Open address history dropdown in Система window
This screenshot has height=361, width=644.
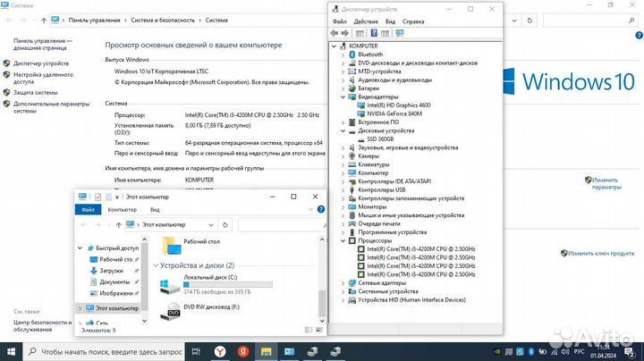[x=514, y=20]
